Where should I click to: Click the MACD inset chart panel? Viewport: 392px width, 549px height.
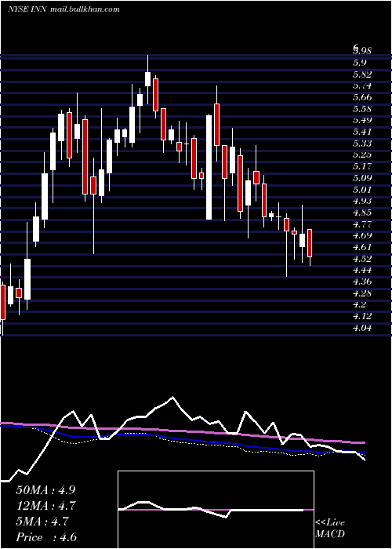coord(216,510)
